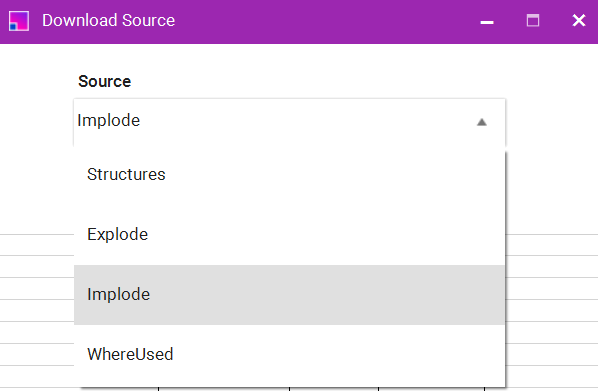Image resolution: width=598 pixels, height=391 pixels.
Task: Click the table rows left of dropdown list
Action: 37,309
